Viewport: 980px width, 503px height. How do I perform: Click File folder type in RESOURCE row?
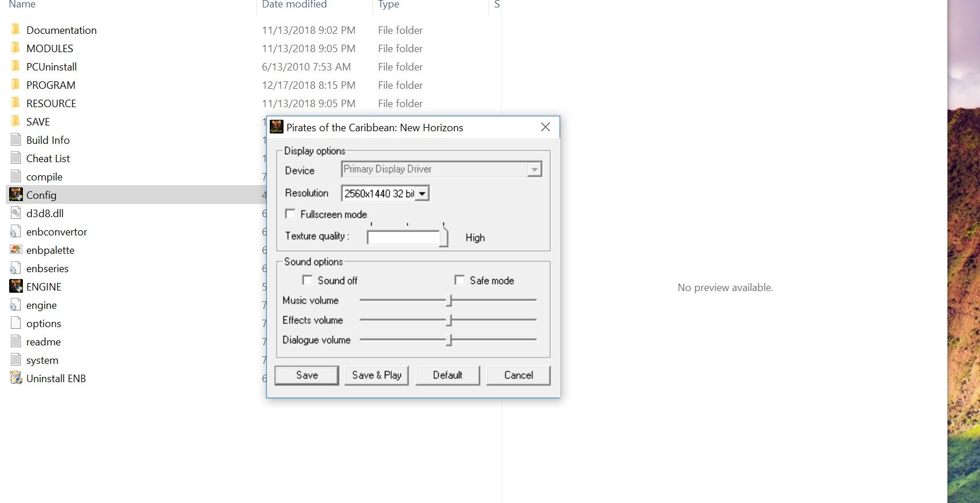click(400, 103)
